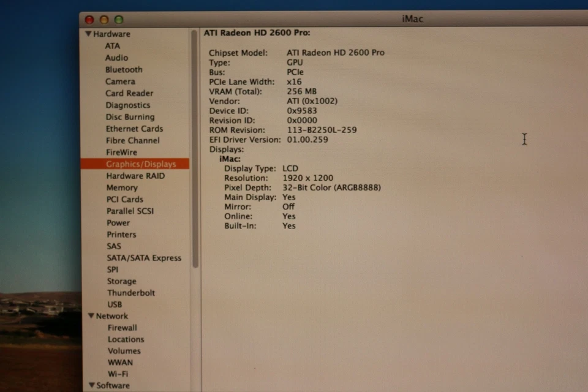Select Fibre Channel
The image size is (588, 392).
(x=132, y=140)
